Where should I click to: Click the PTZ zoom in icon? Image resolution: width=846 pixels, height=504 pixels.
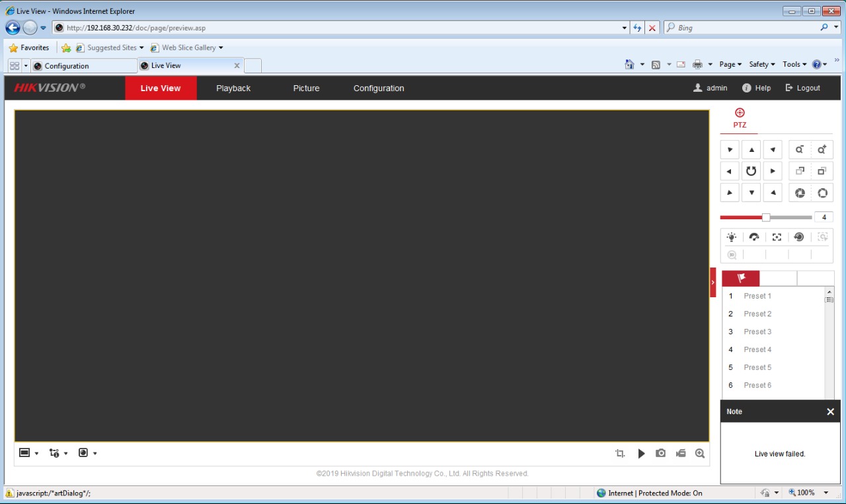click(822, 150)
